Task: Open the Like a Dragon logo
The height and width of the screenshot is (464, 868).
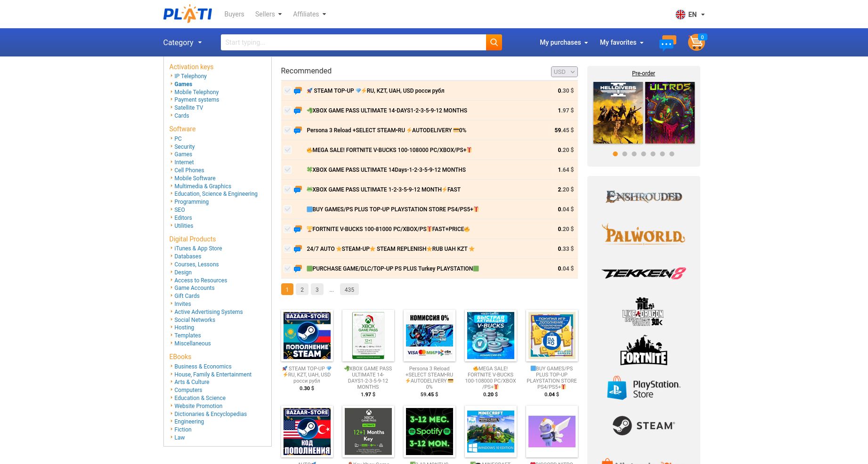Action: click(x=643, y=312)
